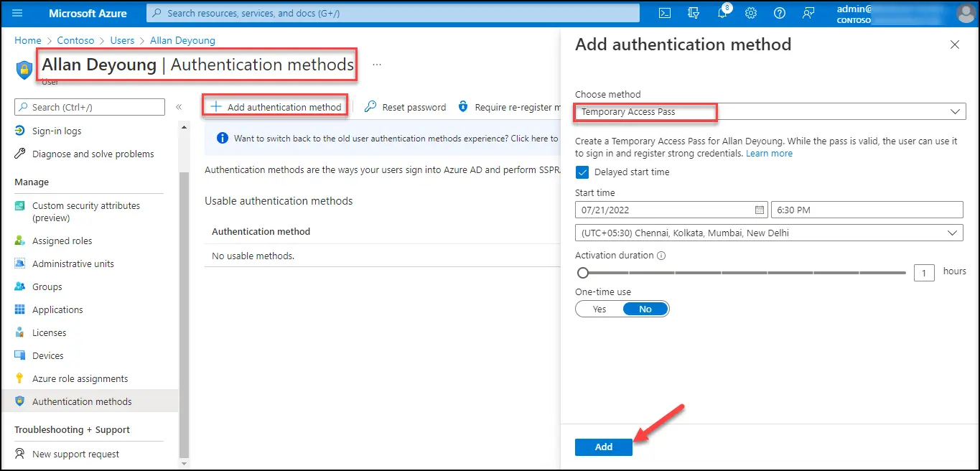Open the portal settings gear
The width and height of the screenshot is (980, 471).
(x=751, y=14)
